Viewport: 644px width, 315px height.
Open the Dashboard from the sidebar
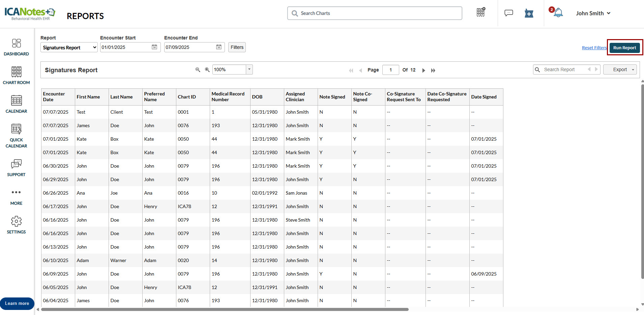click(16, 47)
